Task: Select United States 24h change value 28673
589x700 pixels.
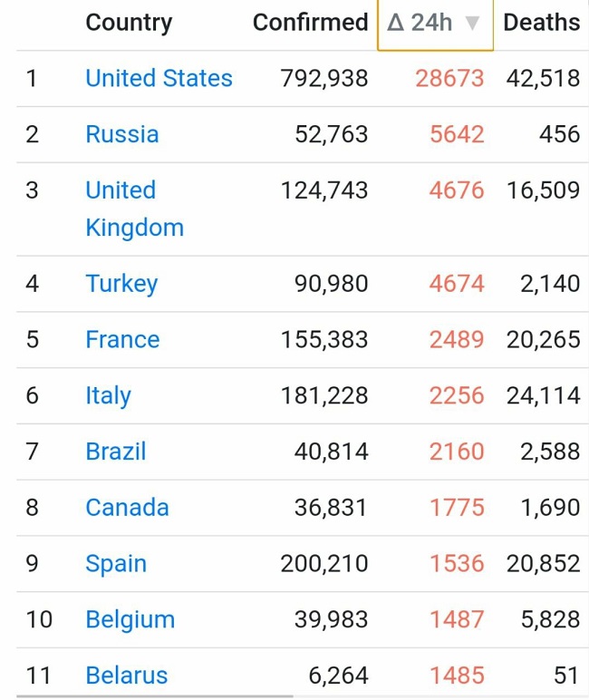Action: point(449,79)
